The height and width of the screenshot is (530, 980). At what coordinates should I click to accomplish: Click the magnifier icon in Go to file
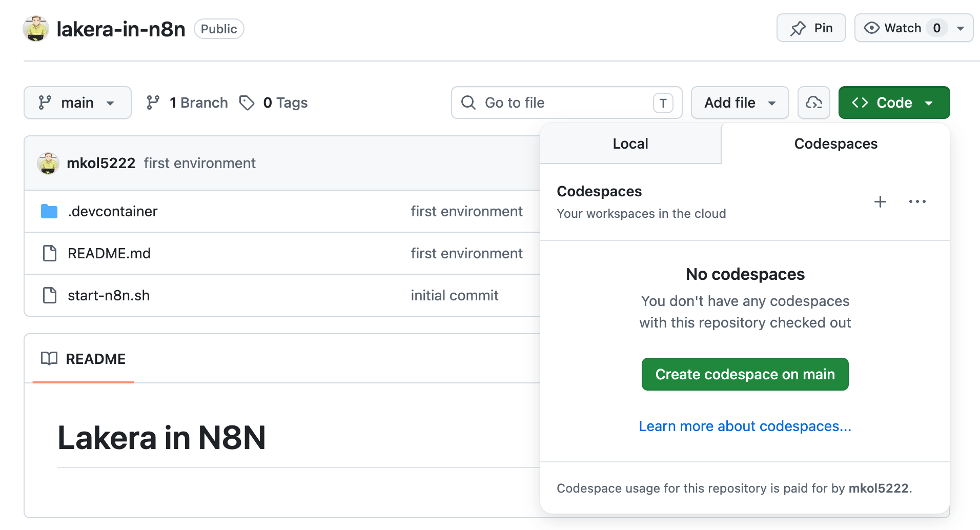(x=468, y=103)
